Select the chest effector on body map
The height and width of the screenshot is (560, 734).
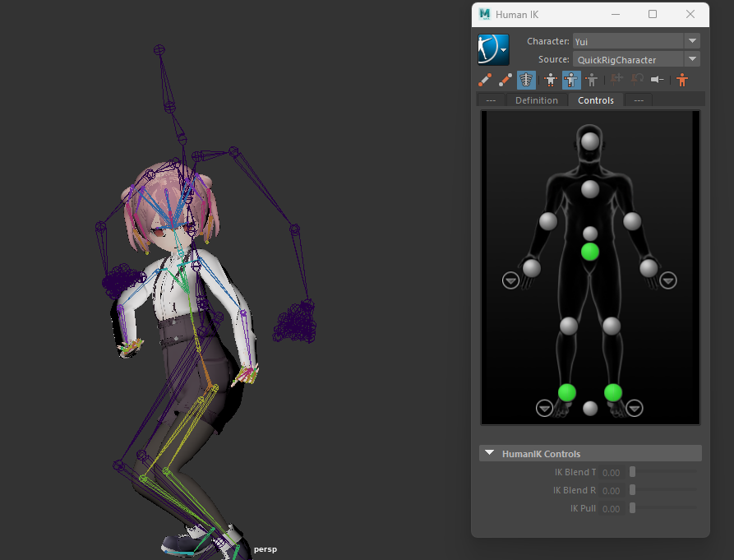590,189
